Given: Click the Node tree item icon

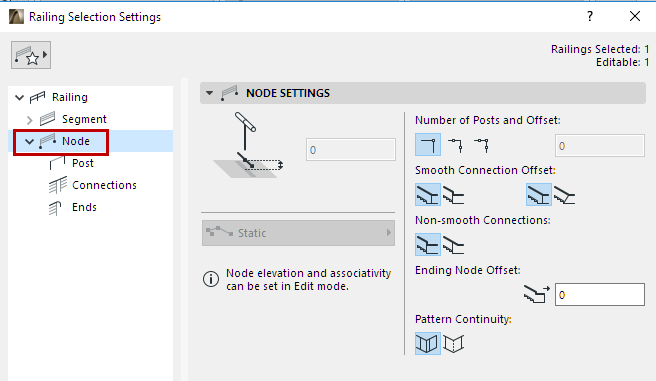Looking at the screenshot, I should click(48, 141).
